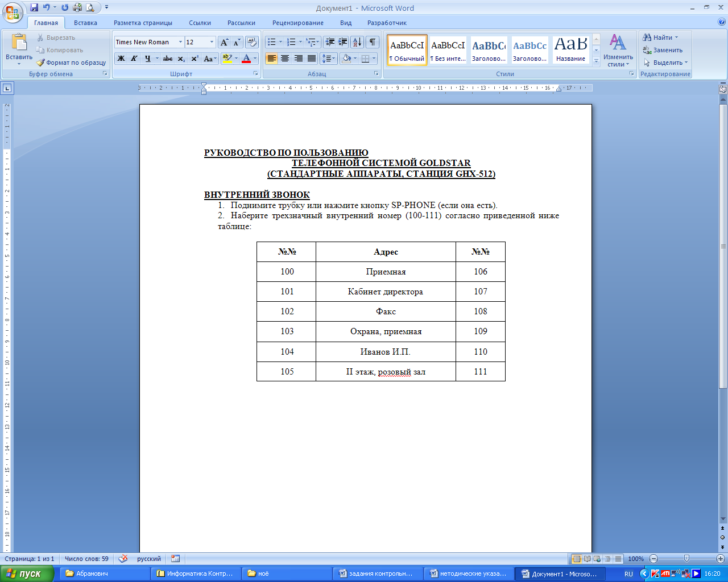Viewport: 728px width, 582px height.
Task: Open the Разметка страницы tab
Action: pos(143,23)
